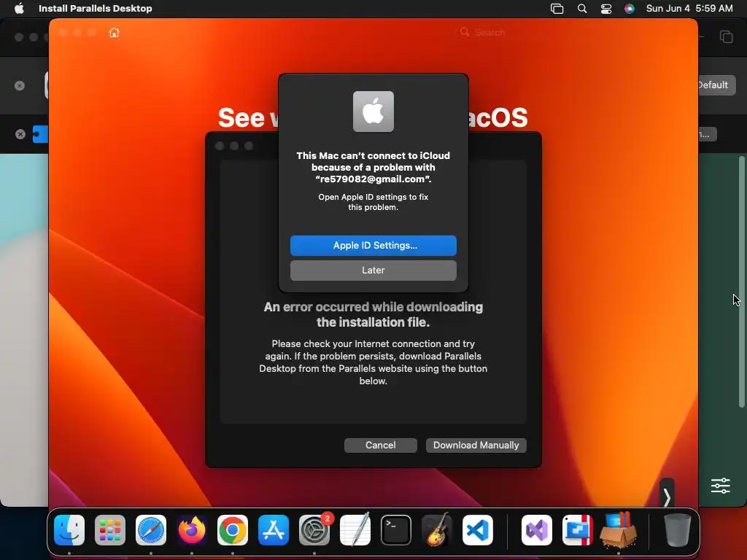Open Install Parallels Desktop app menu
This screenshot has height=560, width=747.
[95, 8]
